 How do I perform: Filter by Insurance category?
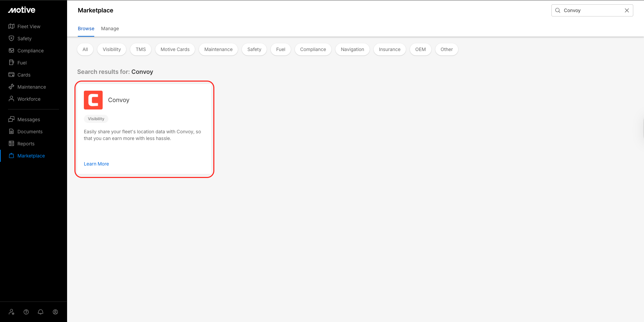390,49
